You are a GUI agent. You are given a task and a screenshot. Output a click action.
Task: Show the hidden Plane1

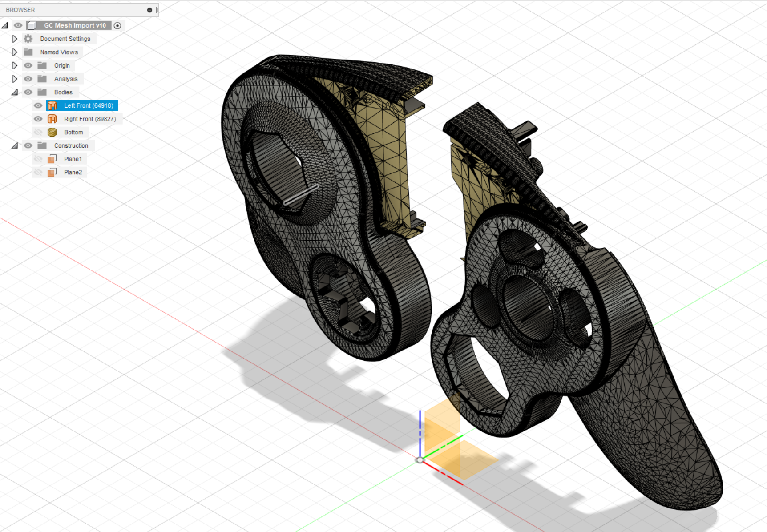coord(38,159)
